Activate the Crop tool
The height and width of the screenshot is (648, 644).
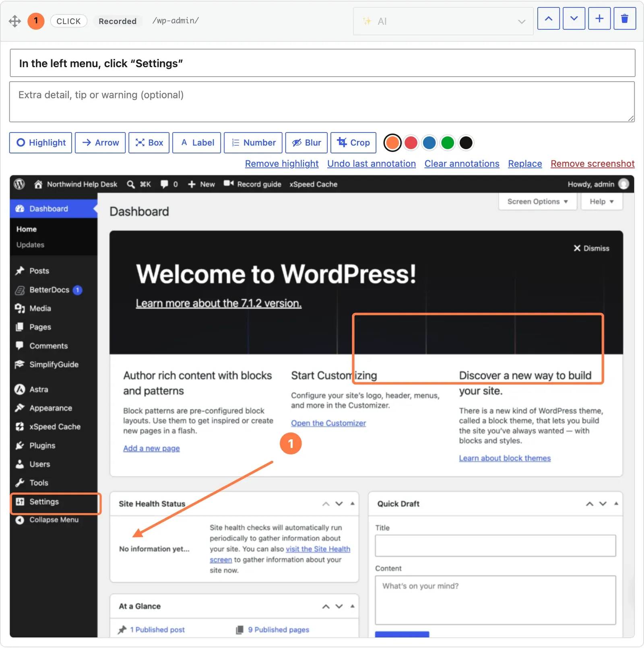coord(353,143)
